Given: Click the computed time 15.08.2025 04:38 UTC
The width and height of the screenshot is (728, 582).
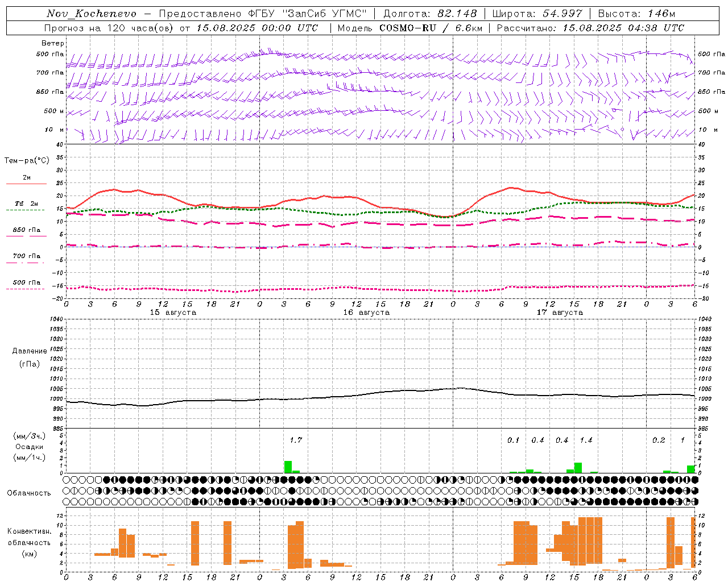Looking at the screenshot, I should pos(623,28).
